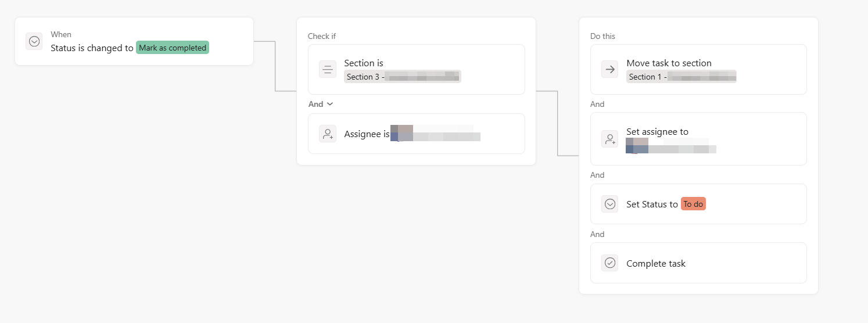Click the status dropdown icon in When card
This screenshot has height=323, width=868.
click(x=34, y=41)
